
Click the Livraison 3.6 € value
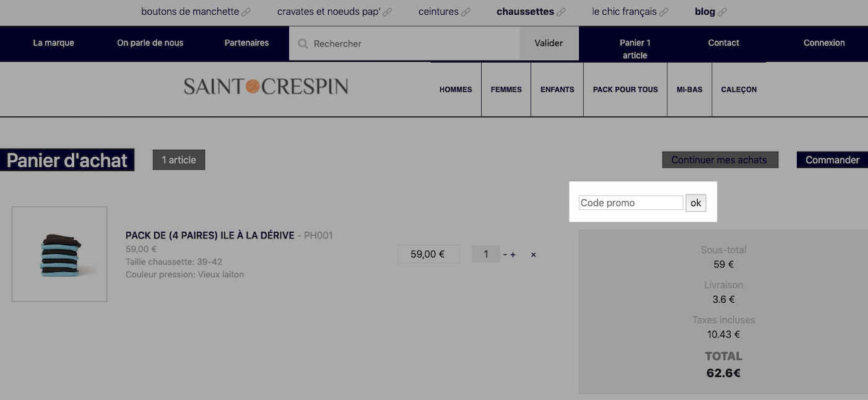723,299
